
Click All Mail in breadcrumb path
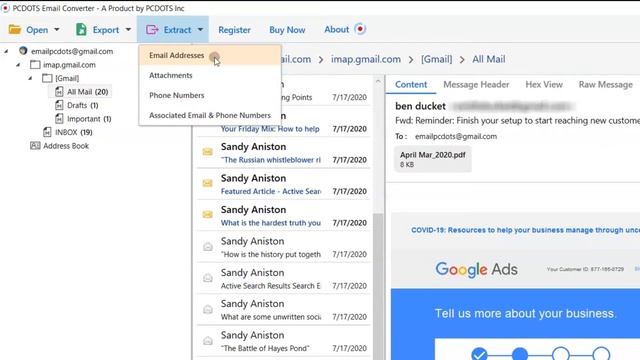coord(489,59)
